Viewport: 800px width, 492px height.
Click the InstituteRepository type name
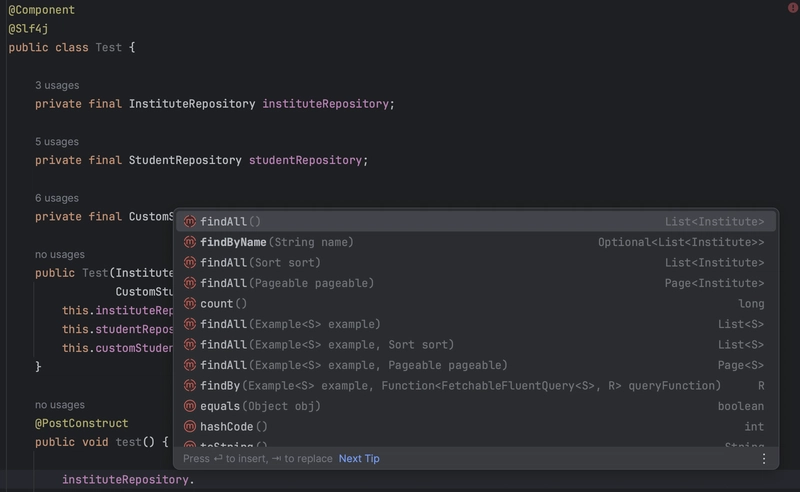coord(192,104)
